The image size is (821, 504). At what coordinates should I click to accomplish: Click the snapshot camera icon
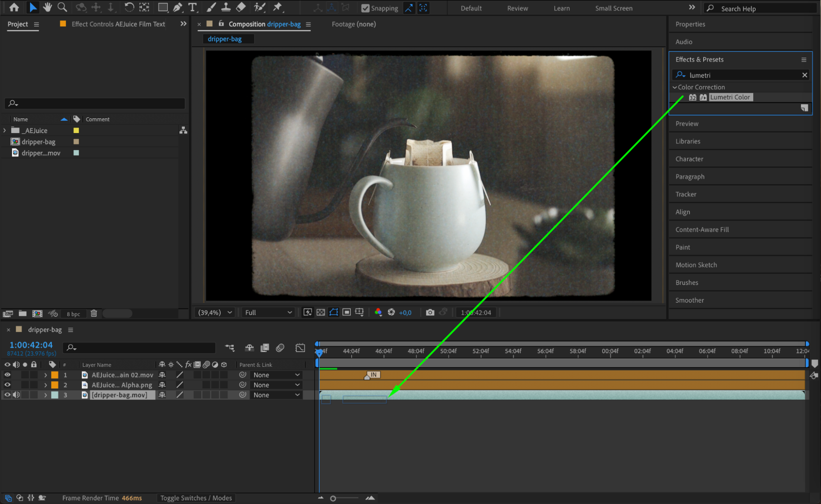click(x=430, y=313)
